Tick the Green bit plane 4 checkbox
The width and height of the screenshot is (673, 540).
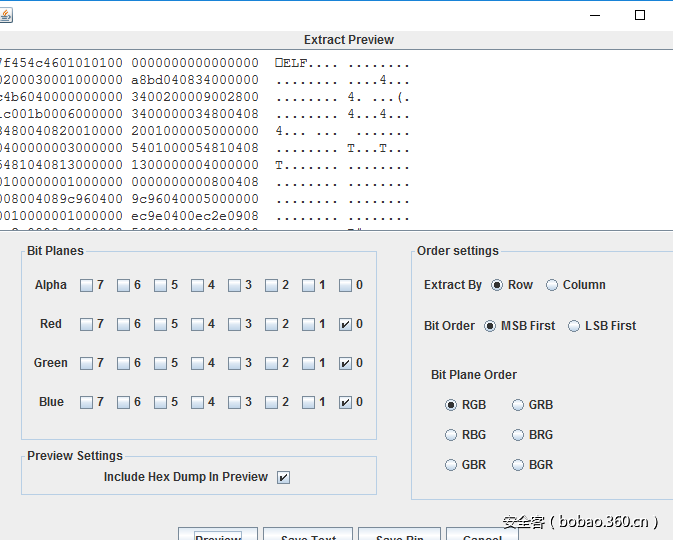(x=197, y=363)
